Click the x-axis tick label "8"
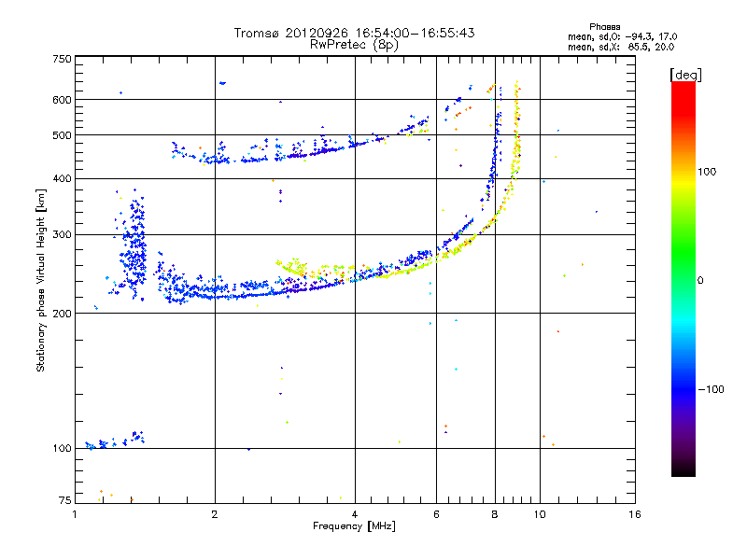The height and width of the screenshot is (560, 747). (495, 514)
